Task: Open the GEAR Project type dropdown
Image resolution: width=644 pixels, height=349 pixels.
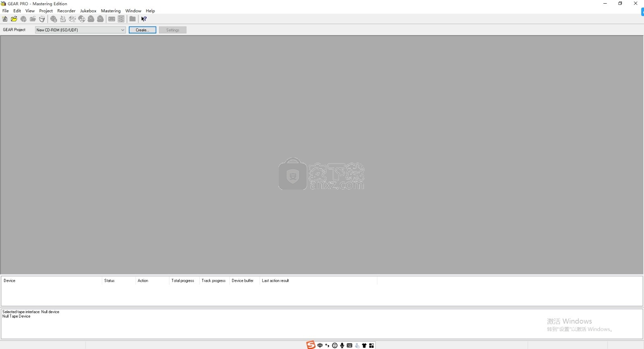Action: tap(80, 30)
